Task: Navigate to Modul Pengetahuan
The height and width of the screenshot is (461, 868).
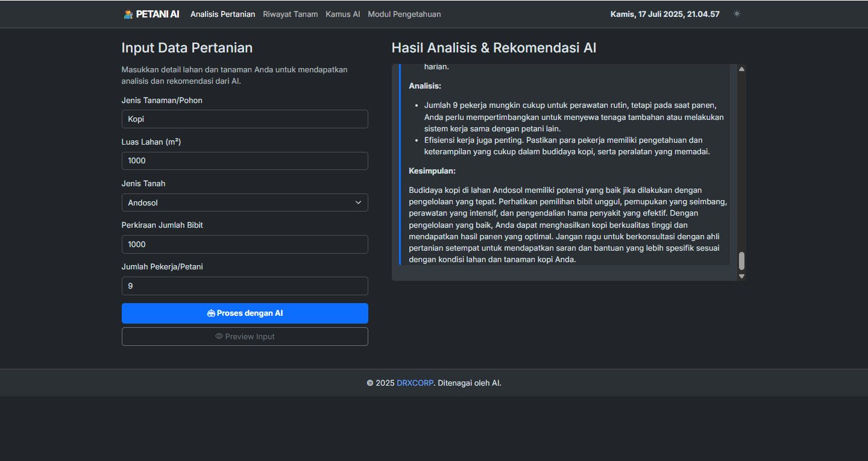Action: (404, 14)
